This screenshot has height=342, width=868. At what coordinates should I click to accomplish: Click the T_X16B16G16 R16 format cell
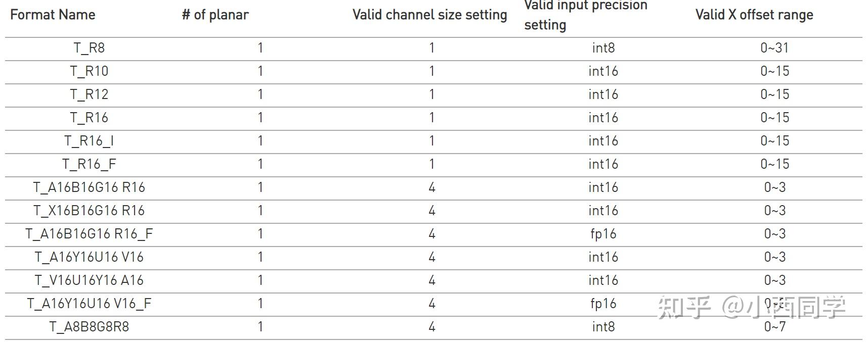[89, 211]
